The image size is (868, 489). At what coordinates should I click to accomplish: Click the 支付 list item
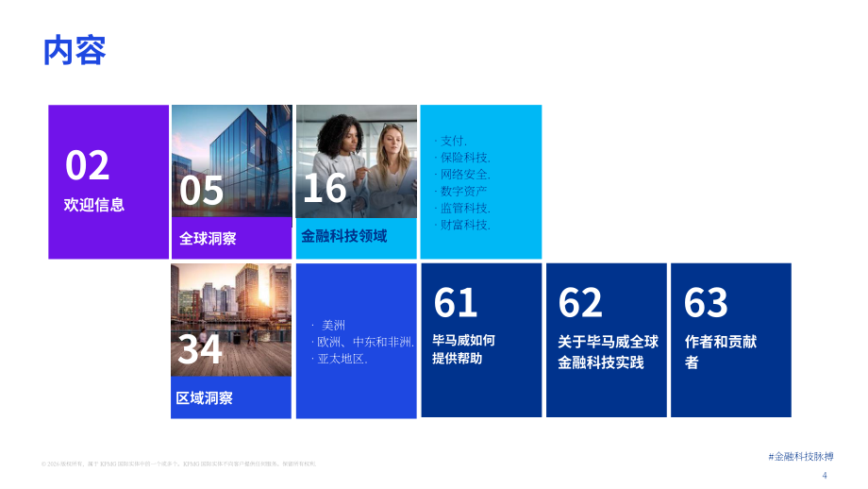(x=454, y=141)
